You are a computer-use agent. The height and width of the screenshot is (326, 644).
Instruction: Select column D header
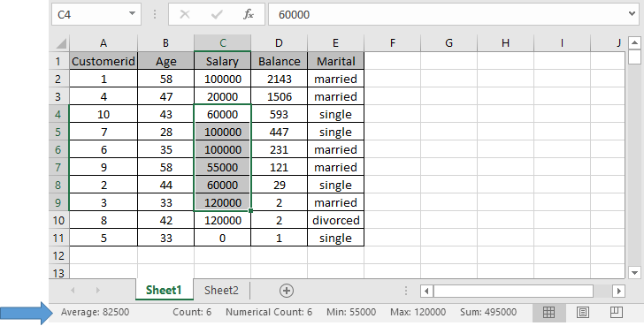279,43
